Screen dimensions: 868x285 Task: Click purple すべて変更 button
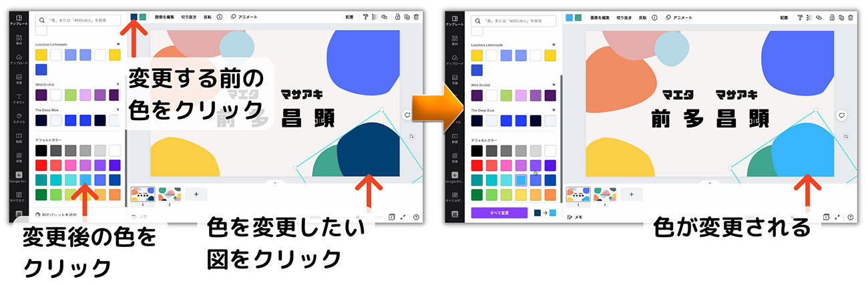pos(499,213)
